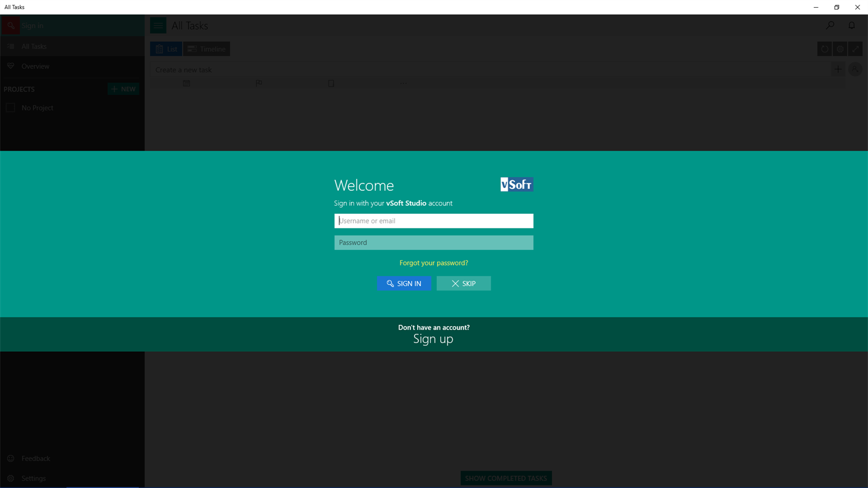The height and width of the screenshot is (488, 868).
Task: Open Settings in the sidebar
Action: tap(72, 478)
